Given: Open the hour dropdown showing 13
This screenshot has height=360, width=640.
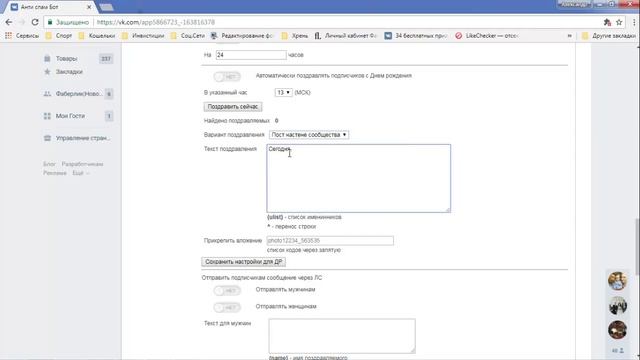Looking at the screenshot, I should [x=283, y=93].
